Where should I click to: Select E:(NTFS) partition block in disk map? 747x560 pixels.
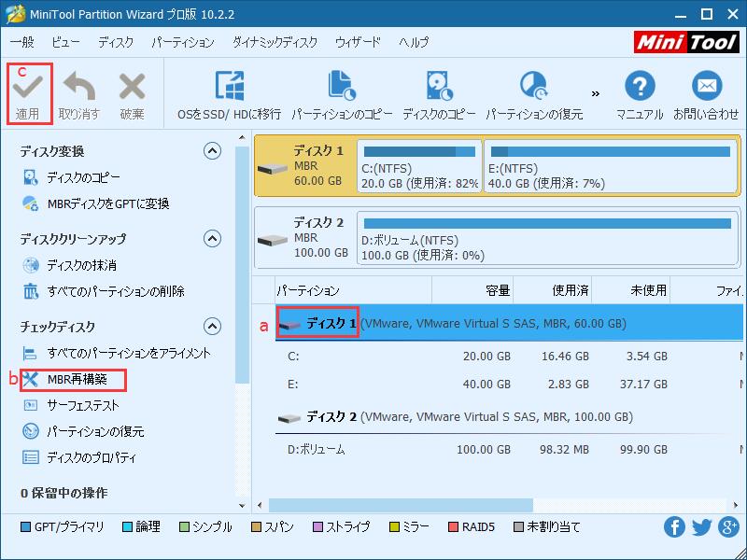(x=612, y=166)
